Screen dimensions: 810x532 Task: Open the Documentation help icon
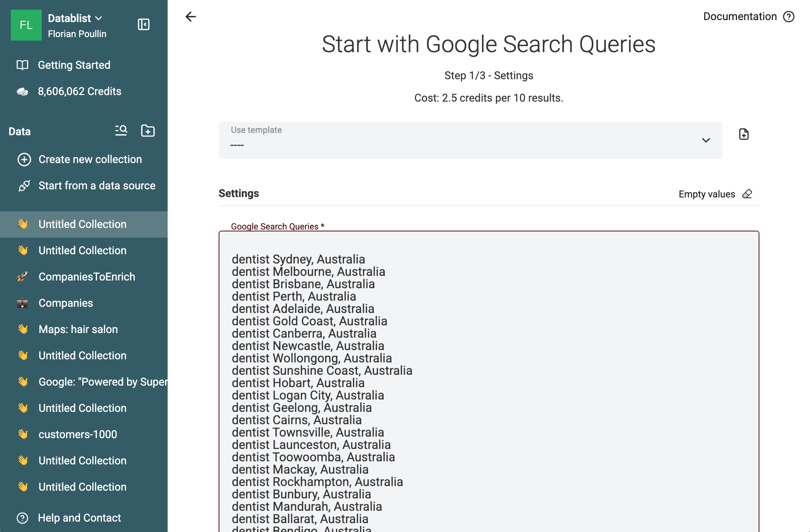click(789, 16)
